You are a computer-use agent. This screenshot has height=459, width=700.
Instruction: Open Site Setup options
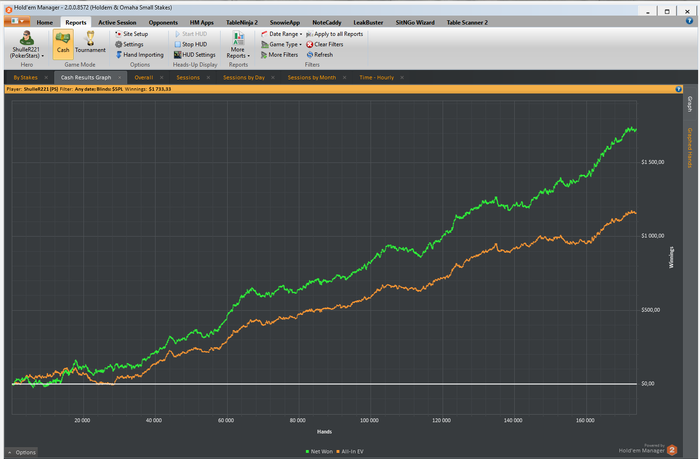point(131,34)
